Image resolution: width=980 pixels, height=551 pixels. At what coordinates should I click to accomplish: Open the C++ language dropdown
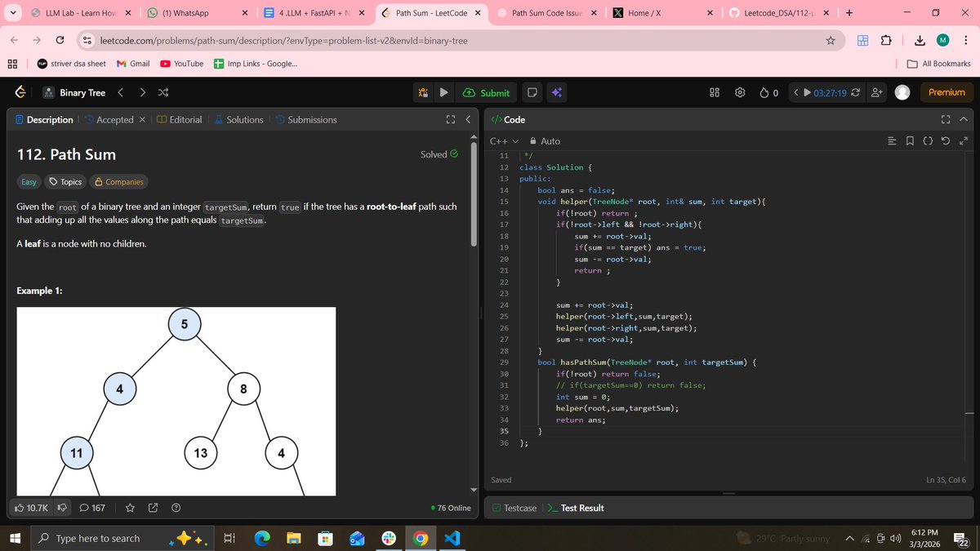click(504, 141)
